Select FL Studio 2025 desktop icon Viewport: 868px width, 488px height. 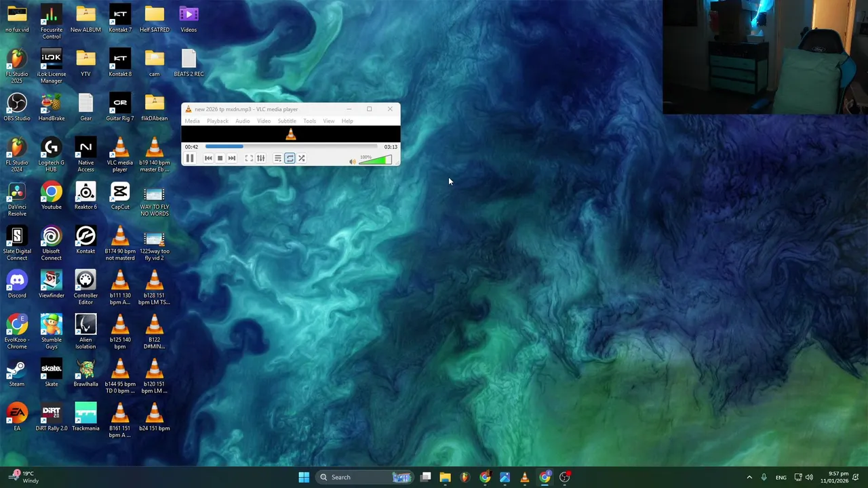(x=17, y=66)
